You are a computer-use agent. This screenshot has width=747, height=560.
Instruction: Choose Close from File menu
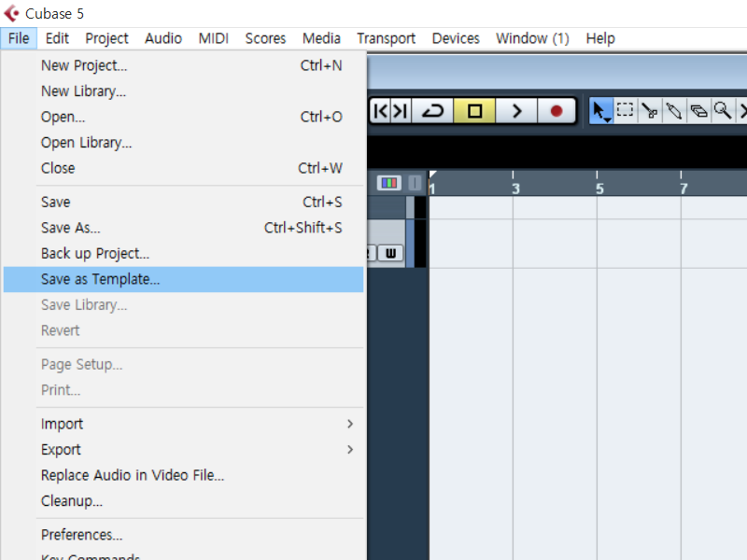(x=183, y=168)
